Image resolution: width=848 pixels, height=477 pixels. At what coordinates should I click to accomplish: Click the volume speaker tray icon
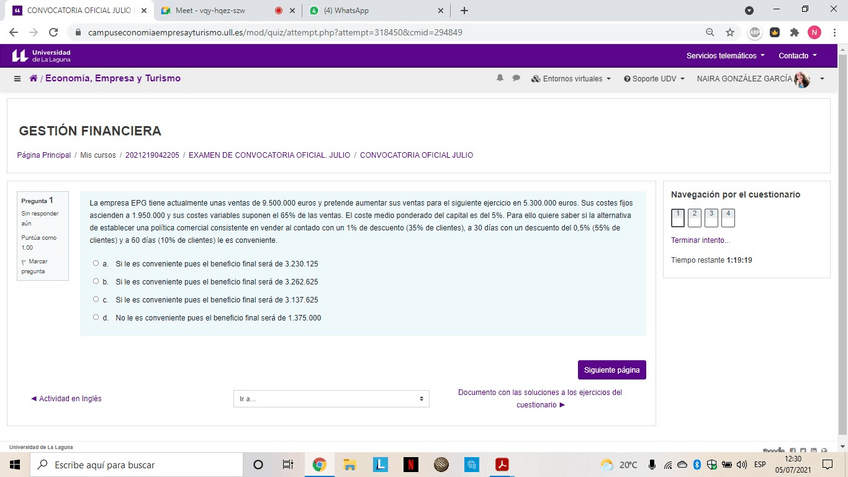coord(741,465)
